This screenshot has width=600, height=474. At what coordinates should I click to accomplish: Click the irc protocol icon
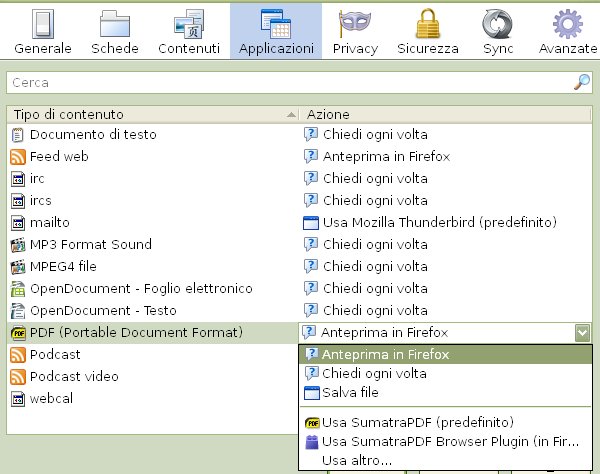pyautogui.click(x=18, y=179)
